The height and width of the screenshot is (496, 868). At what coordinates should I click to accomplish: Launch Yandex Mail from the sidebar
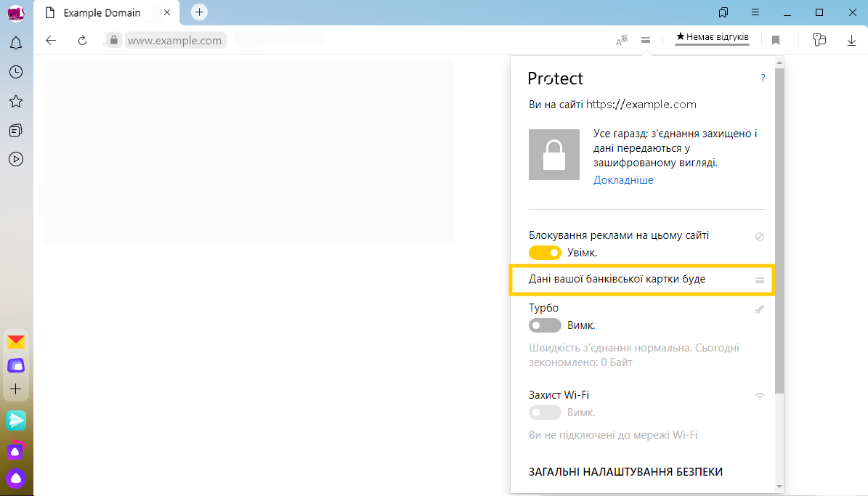(x=16, y=342)
